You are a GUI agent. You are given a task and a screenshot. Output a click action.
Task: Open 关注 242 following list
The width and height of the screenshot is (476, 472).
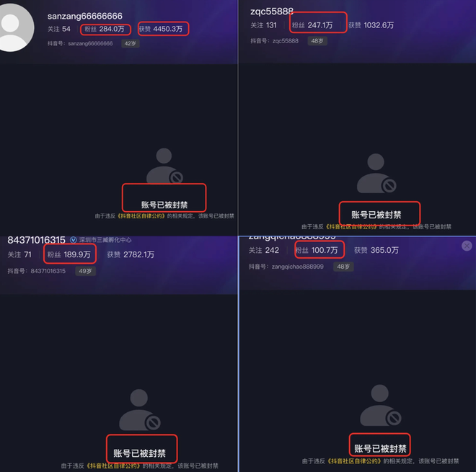tap(264, 250)
